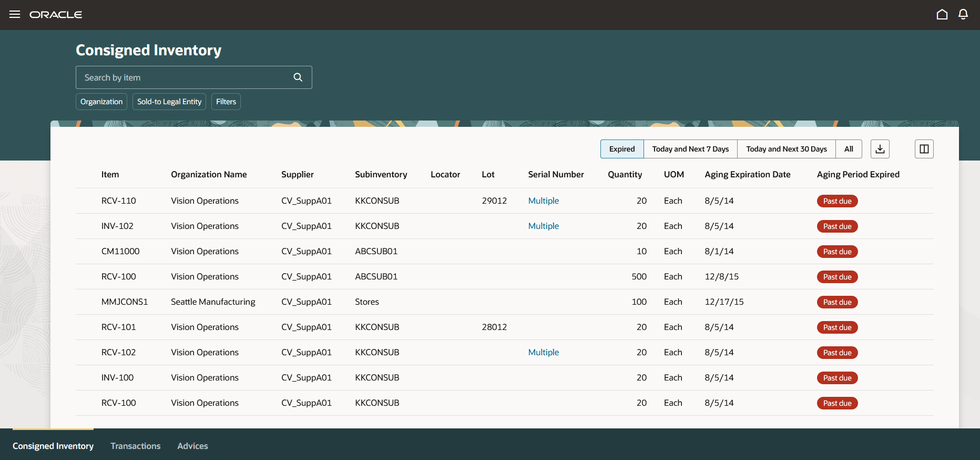The image size is (980, 460).
Task: Open the hamburger navigation menu
Action: pos(15,14)
